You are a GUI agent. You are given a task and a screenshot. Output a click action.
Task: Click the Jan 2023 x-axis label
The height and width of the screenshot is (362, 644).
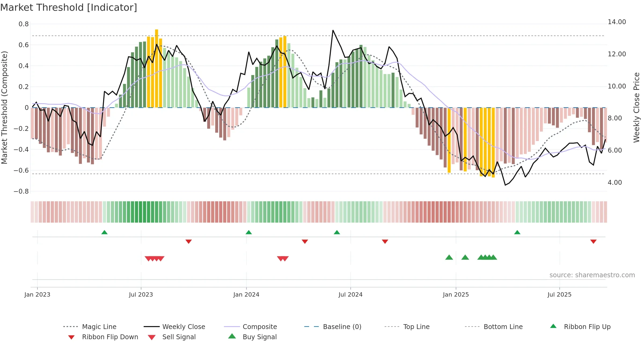pyautogui.click(x=37, y=294)
